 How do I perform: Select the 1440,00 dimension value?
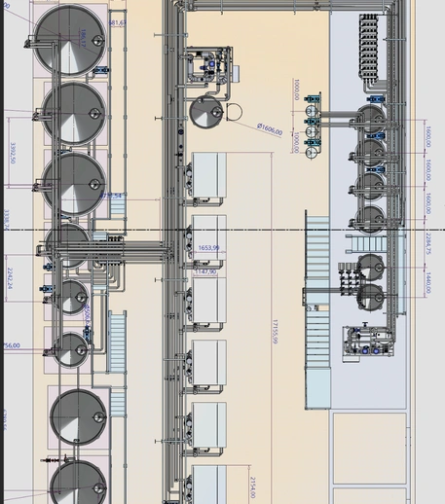428,283
